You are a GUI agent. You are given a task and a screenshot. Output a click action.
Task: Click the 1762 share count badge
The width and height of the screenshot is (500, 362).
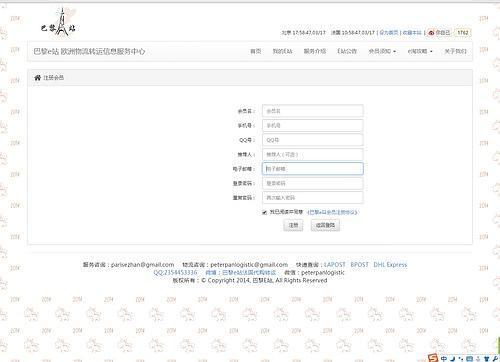463,32
